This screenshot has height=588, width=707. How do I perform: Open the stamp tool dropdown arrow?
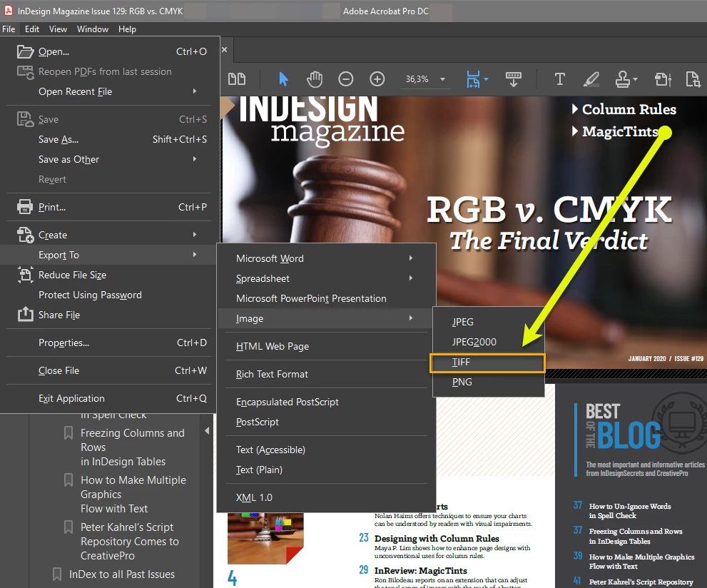(x=636, y=79)
